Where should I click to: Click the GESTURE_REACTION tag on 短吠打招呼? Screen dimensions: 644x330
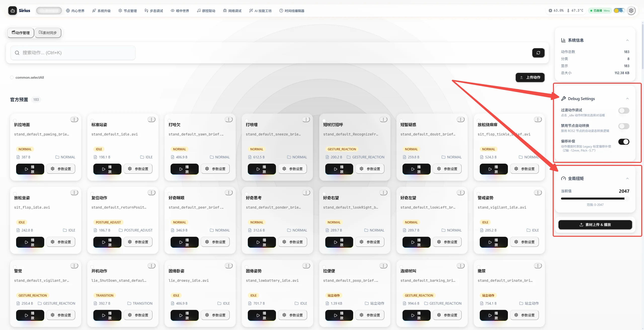pos(342,149)
